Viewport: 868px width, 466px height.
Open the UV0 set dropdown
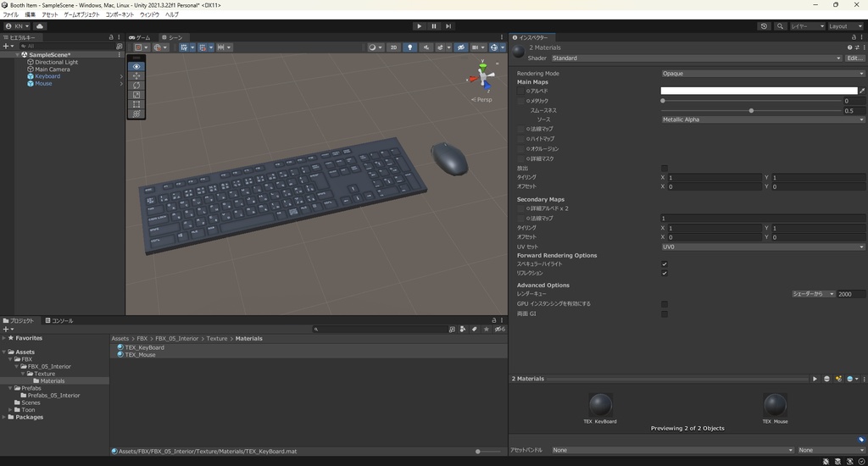763,247
